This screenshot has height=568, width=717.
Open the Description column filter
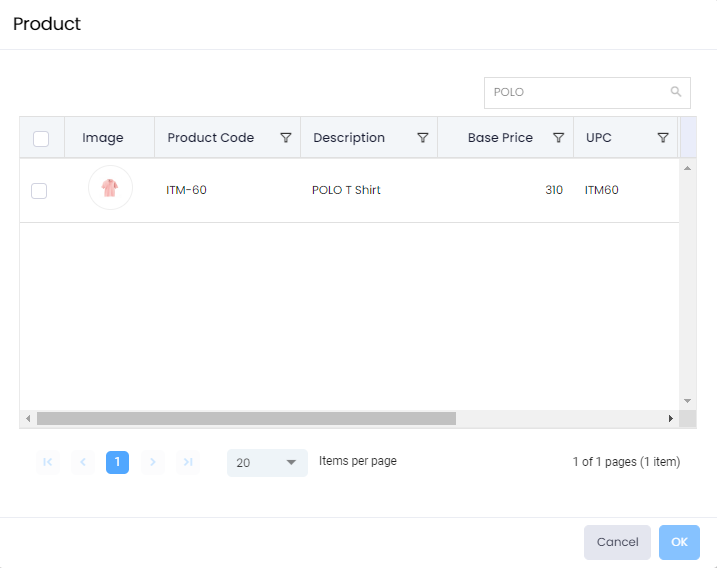[422, 138]
